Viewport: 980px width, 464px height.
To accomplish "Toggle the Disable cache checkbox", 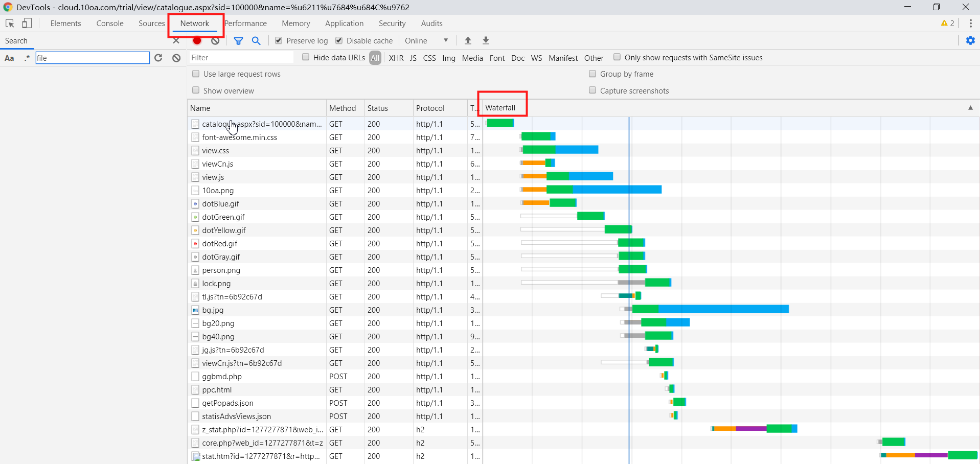I will click(x=339, y=40).
